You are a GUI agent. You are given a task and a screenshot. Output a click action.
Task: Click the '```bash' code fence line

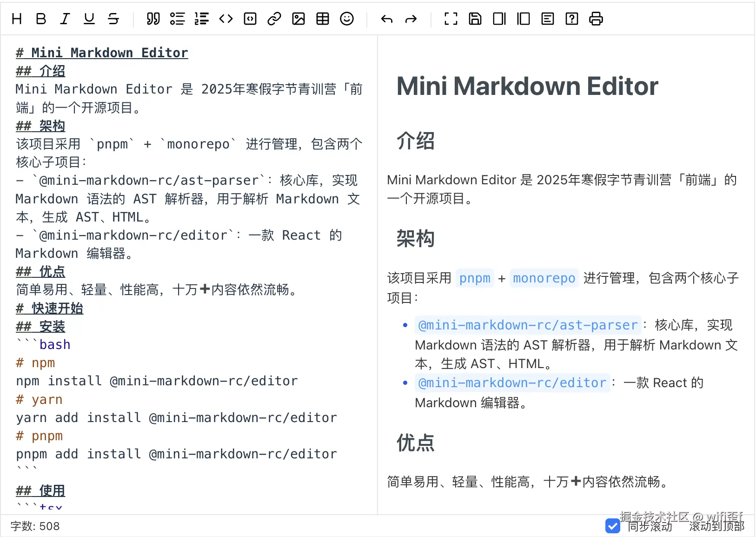(x=43, y=344)
